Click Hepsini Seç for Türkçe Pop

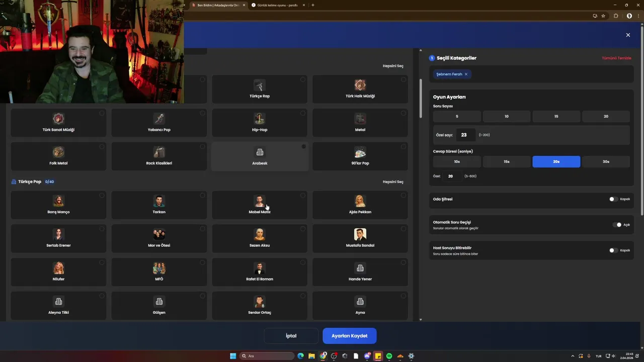393,182
